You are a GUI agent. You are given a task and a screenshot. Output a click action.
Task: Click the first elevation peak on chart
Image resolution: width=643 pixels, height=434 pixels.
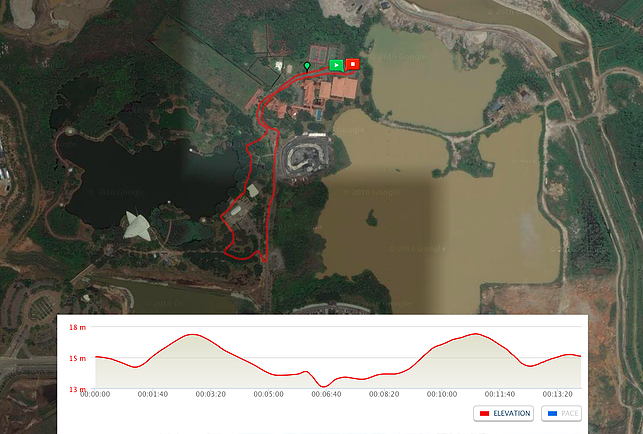point(192,335)
